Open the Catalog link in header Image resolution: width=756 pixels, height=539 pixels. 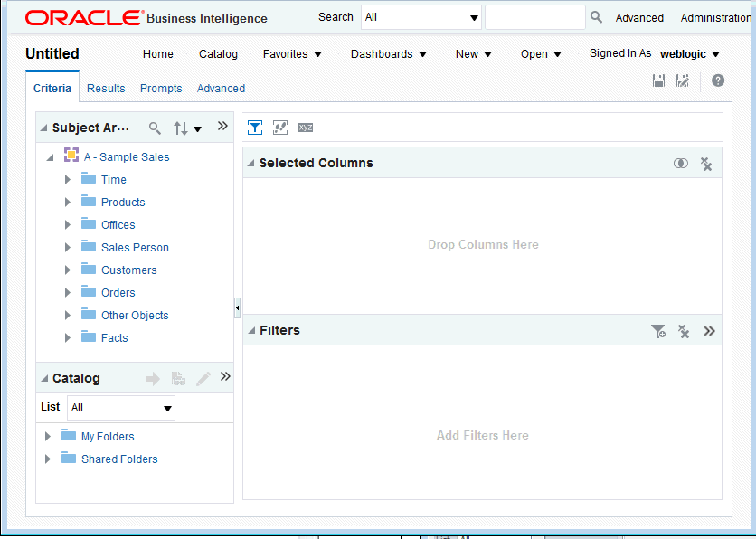point(219,54)
